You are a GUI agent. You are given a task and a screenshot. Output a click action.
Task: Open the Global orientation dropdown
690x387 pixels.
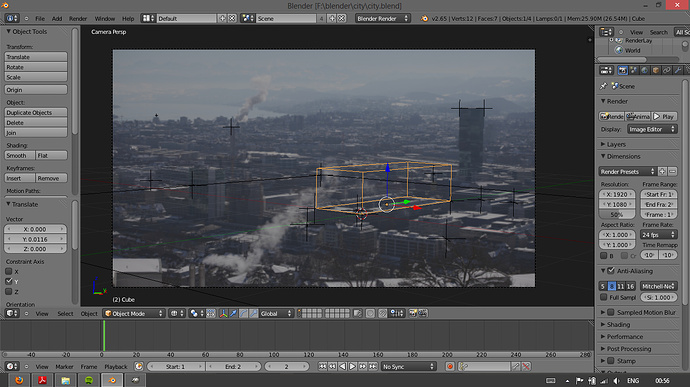pyautogui.click(x=276, y=313)
